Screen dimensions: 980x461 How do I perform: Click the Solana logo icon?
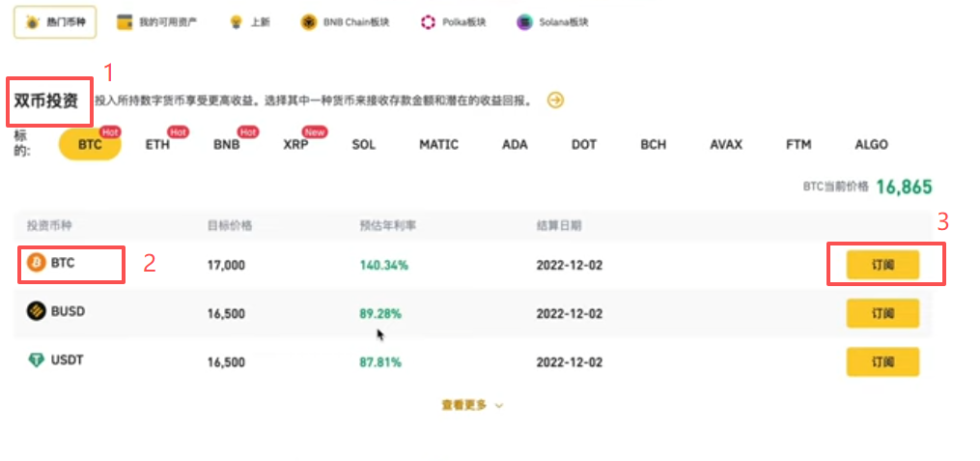point(524,22)
